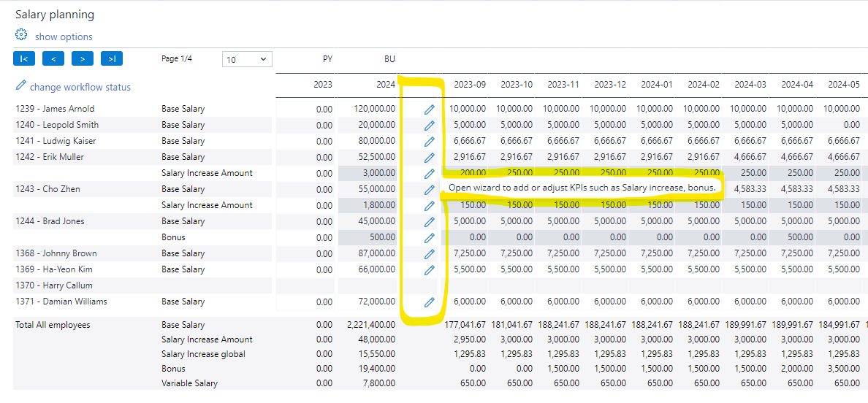Click the 2024-01 month column header
Viewport: 868px width, 403px height.
657,85
